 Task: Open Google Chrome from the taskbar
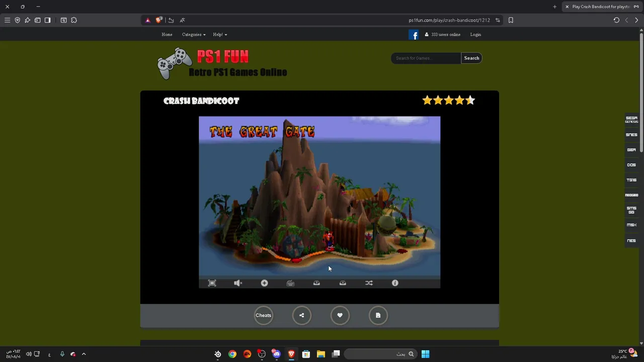[232, 354]
